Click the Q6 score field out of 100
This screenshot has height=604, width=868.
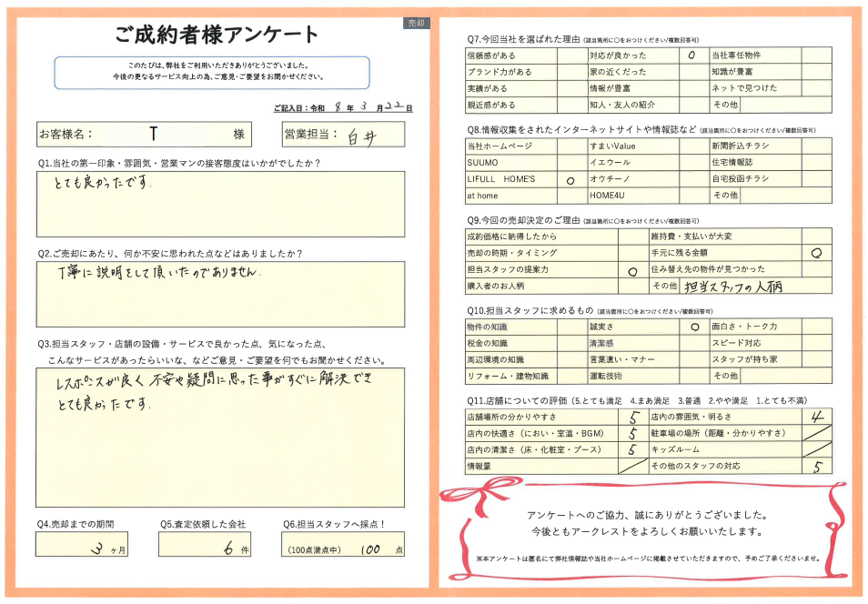pos(343,545)
